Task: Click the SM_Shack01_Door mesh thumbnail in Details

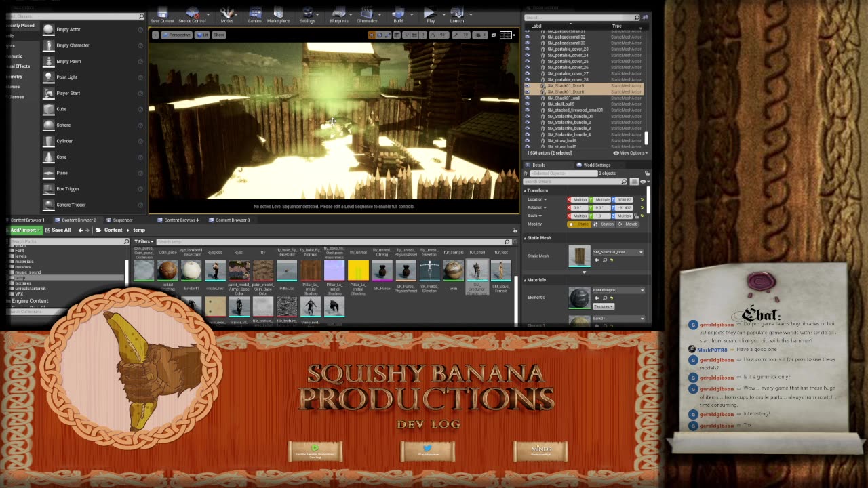Action: pos(579,256)
